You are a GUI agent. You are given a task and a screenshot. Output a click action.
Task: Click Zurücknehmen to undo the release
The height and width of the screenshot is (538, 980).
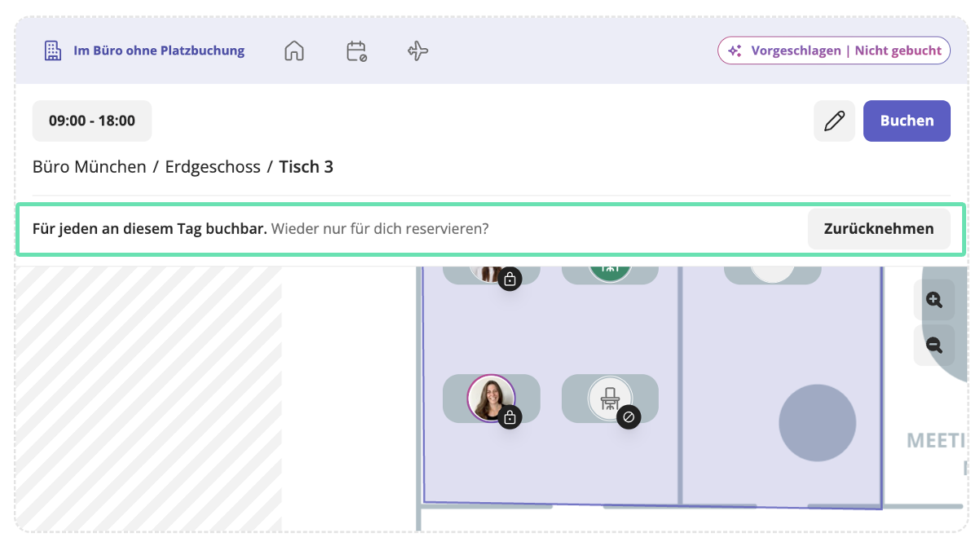click(878, 229)
